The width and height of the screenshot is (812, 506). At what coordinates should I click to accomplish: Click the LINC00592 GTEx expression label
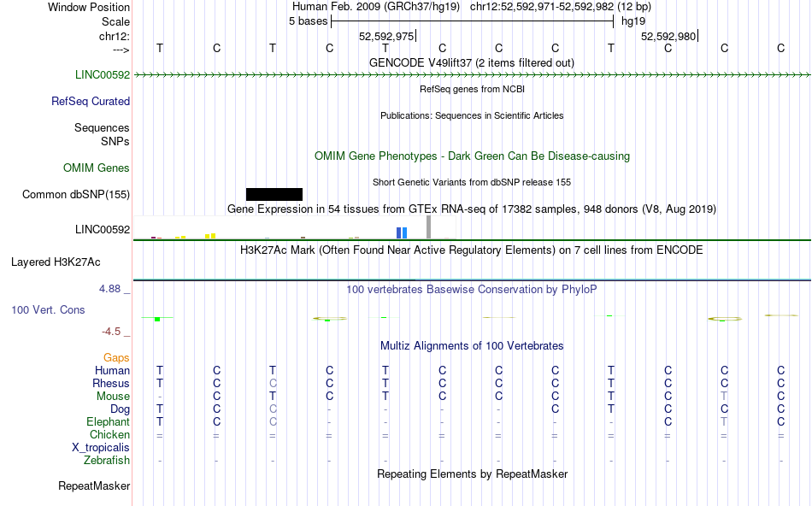(x=103, y=229)
